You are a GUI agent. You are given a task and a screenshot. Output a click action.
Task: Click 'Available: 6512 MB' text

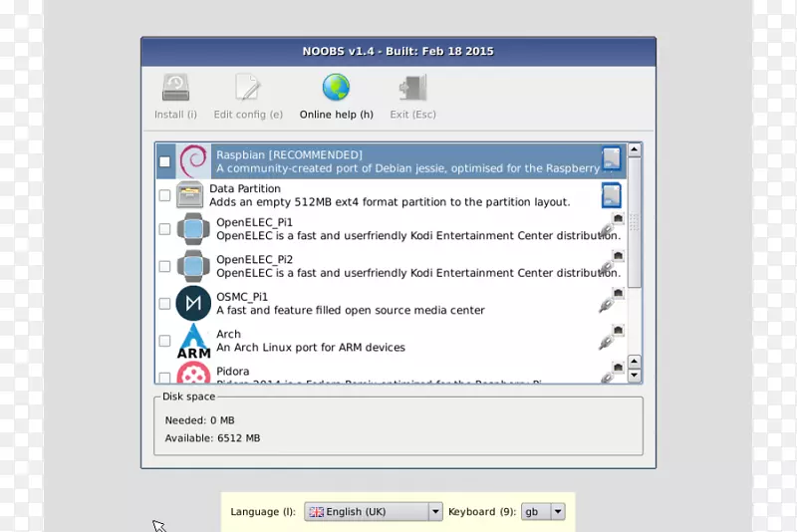212,438
